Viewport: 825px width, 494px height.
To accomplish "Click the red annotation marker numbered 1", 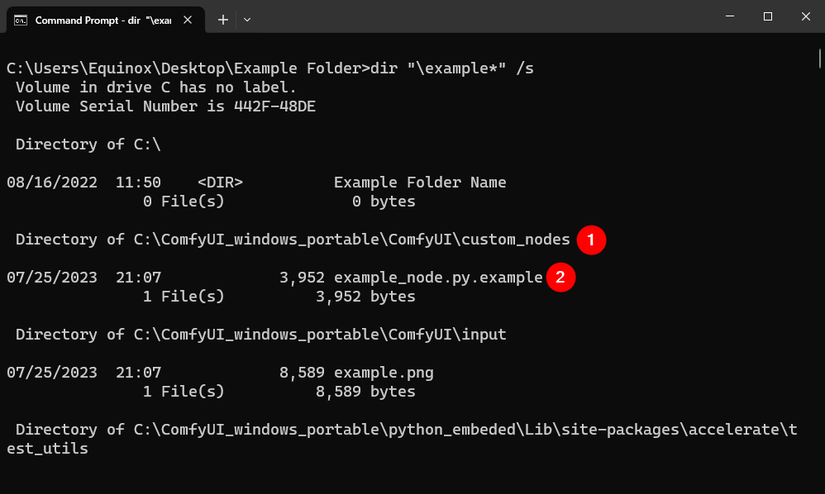I will [x=592, y=240].
